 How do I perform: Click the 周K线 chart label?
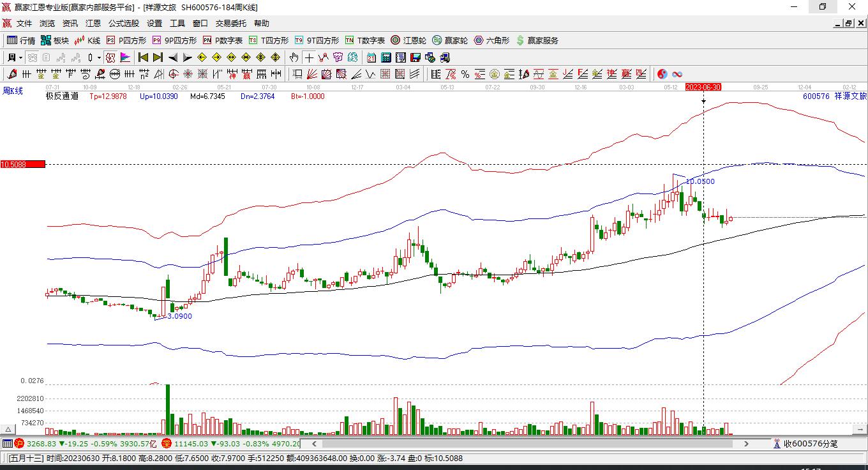point(13,91)
